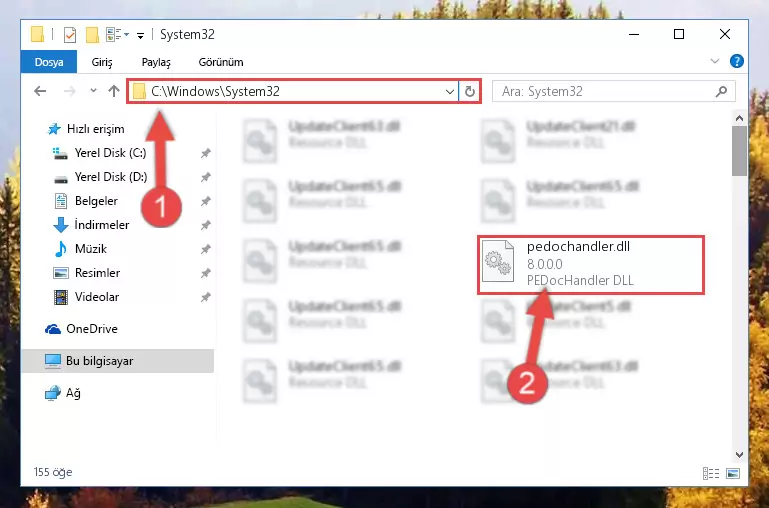Switch to the Giriş ribbon tab
This screenshot has width=769, height=508.
102,62
